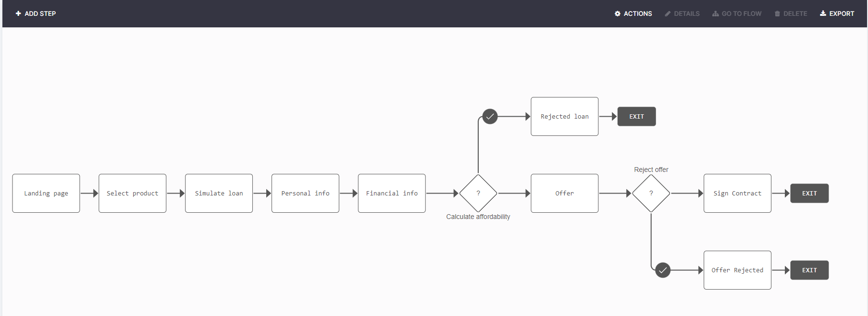
Task: Click the Add Step plus icon
Action: coord(18,13)
